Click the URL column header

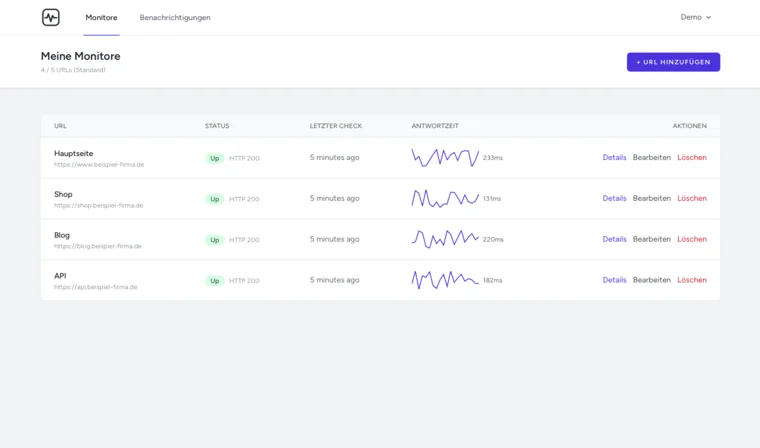[x=60, y=126]
